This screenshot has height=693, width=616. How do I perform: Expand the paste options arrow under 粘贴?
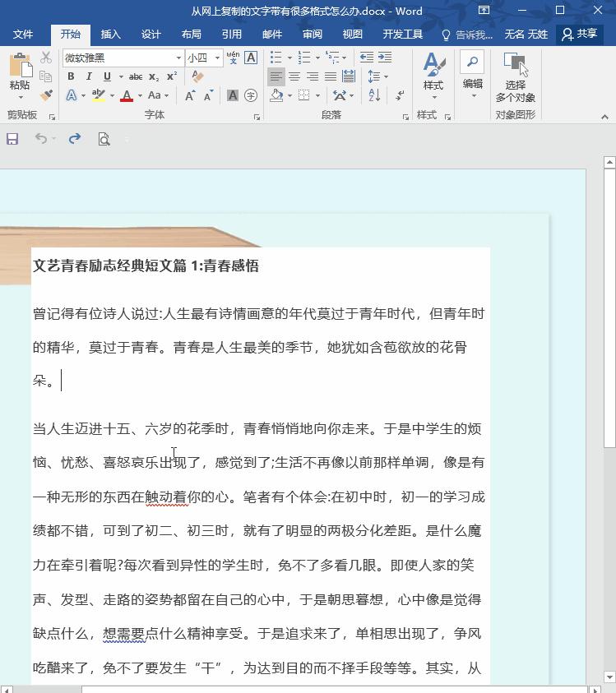(21, 97)
